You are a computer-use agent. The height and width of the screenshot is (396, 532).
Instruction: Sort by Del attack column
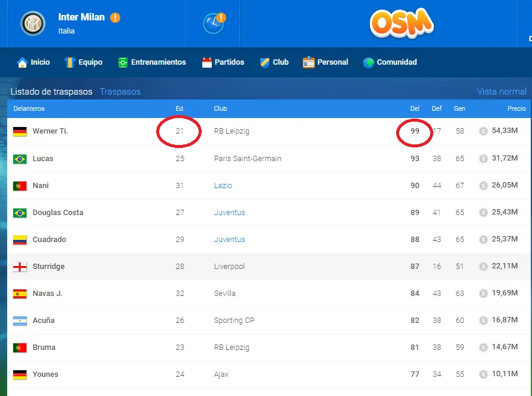pyautogui.click(x=415, y=108)
